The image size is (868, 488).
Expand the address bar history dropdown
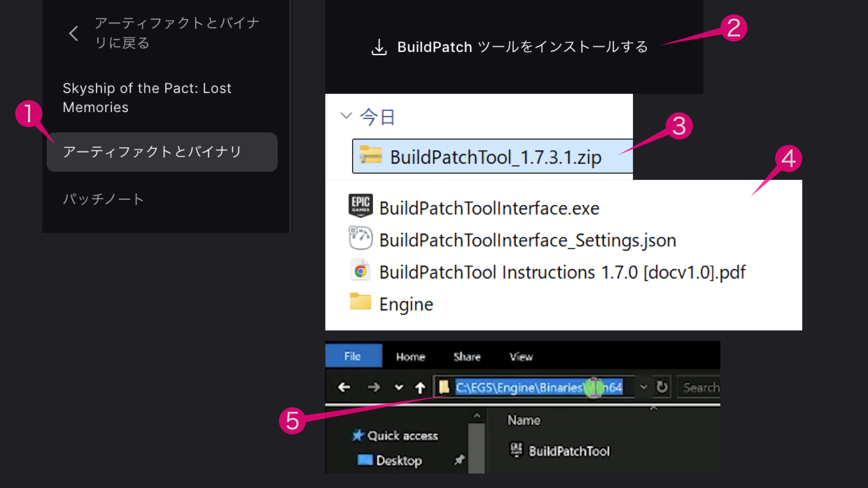644,387
